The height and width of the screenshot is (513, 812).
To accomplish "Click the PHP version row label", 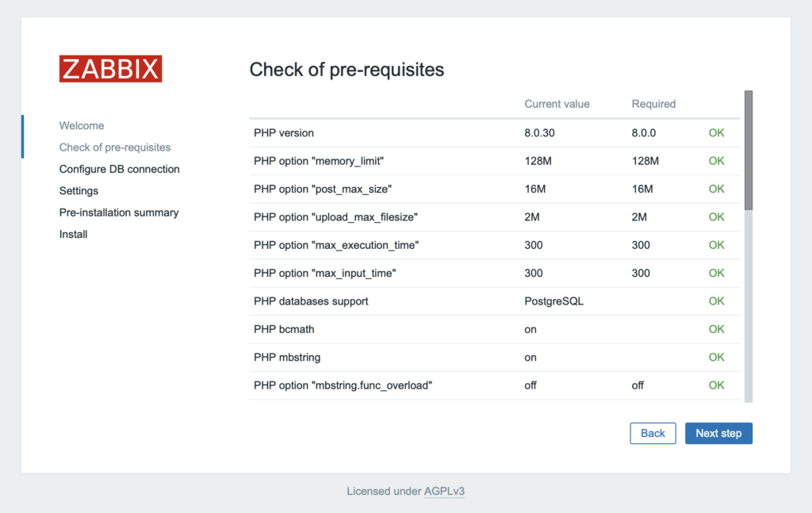I will tap(284, 133).
